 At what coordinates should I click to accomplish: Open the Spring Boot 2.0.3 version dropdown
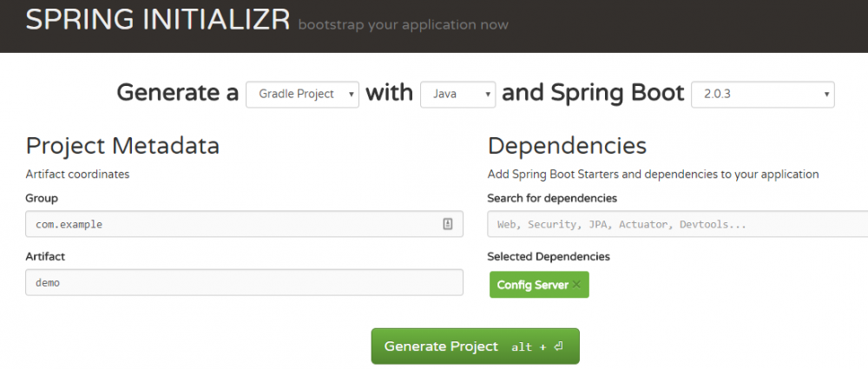(x=763, y=94)
